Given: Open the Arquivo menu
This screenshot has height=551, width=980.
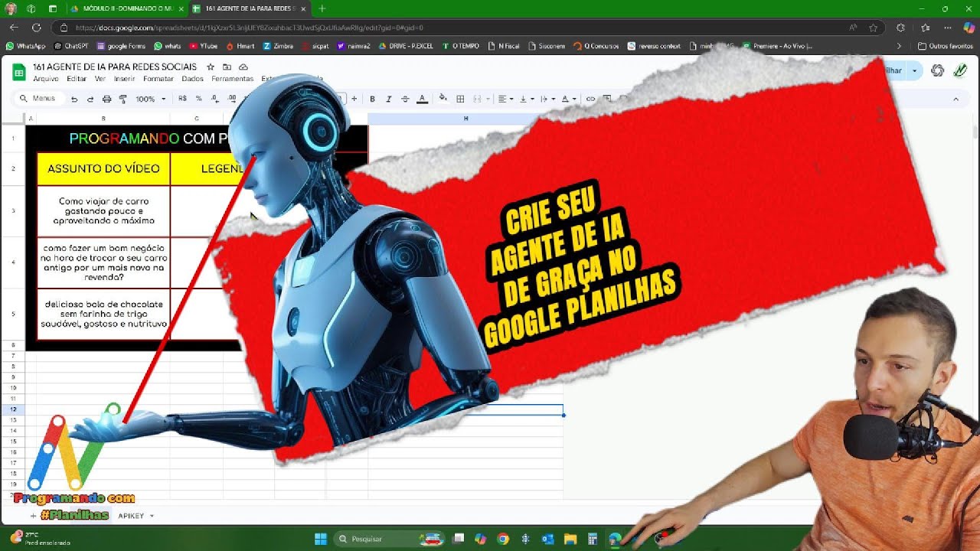Looking at the screenshot, I should [46, 79].
